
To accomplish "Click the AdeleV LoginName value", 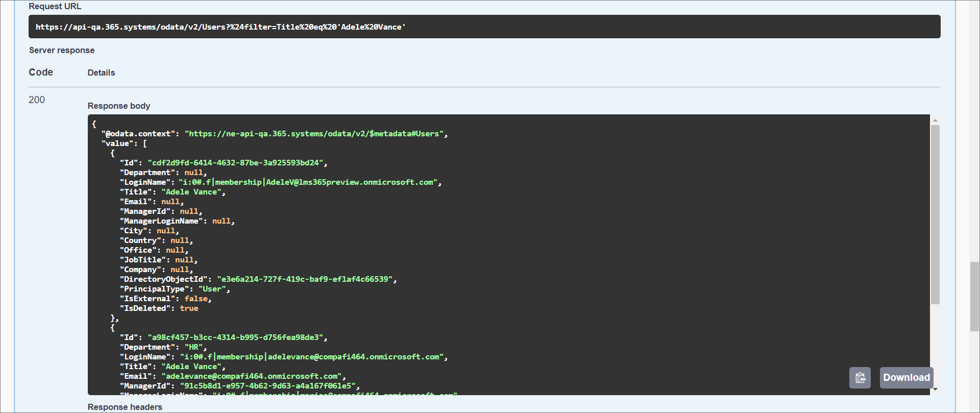I will tap(308, 182).
